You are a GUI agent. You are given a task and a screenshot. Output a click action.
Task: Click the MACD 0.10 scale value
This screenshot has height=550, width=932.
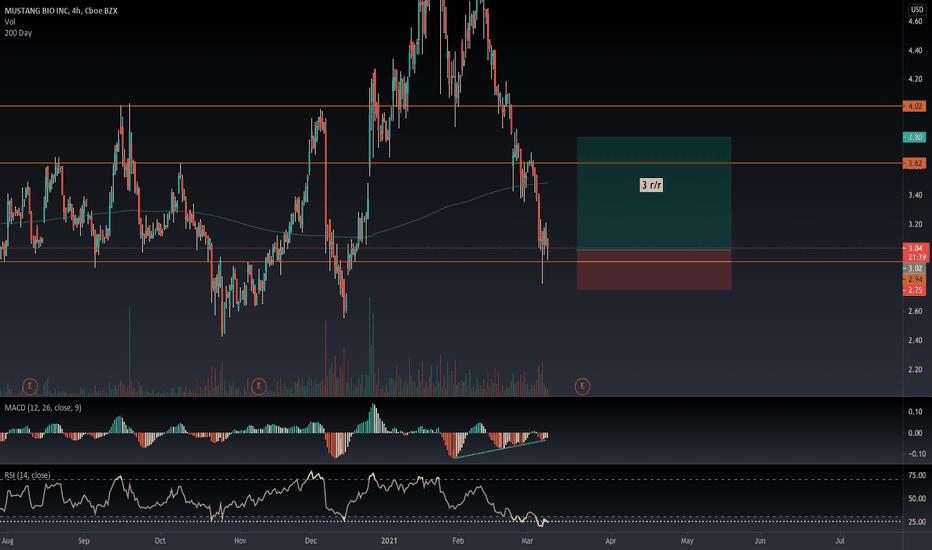tap(915, 411)
